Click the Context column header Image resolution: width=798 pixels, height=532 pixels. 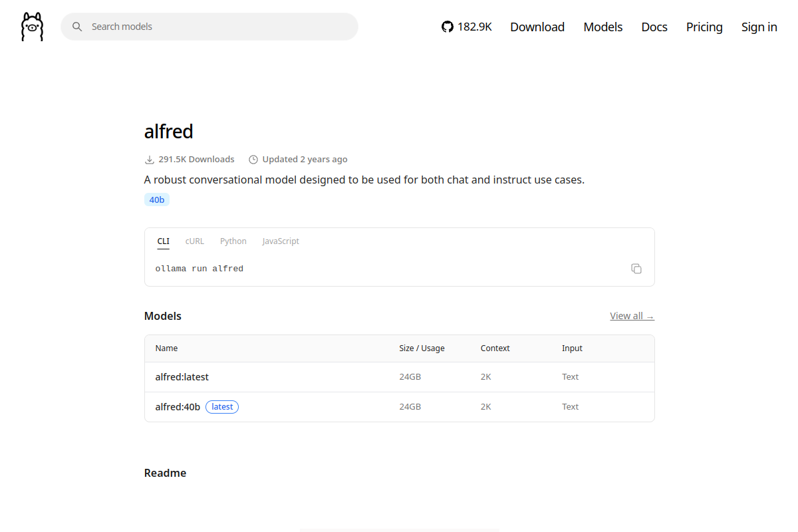(x=495, y=348)
